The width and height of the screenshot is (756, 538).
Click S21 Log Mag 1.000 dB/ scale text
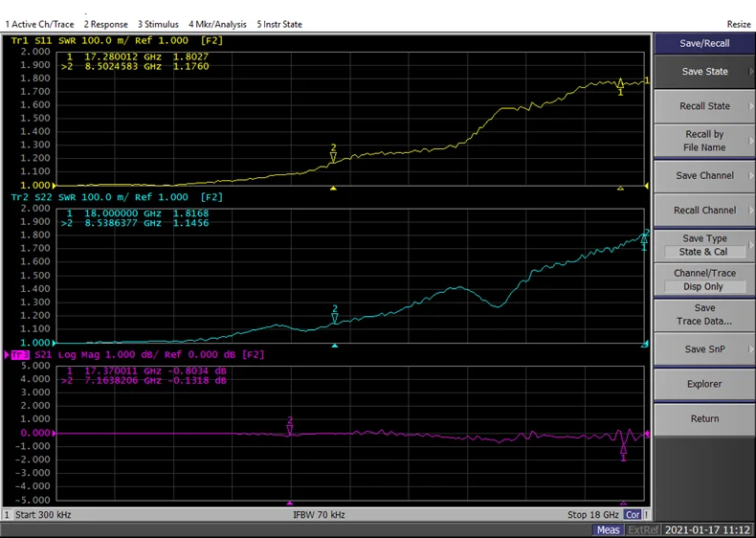pos(97,355)
